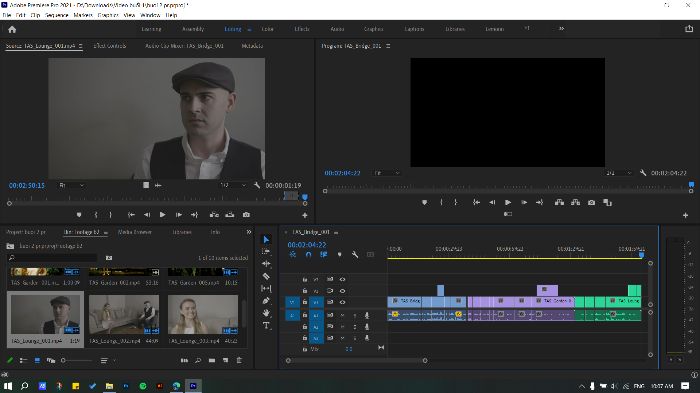
Task: Open the Sort Icons menu in bin
Action: (x=107, y=360)
